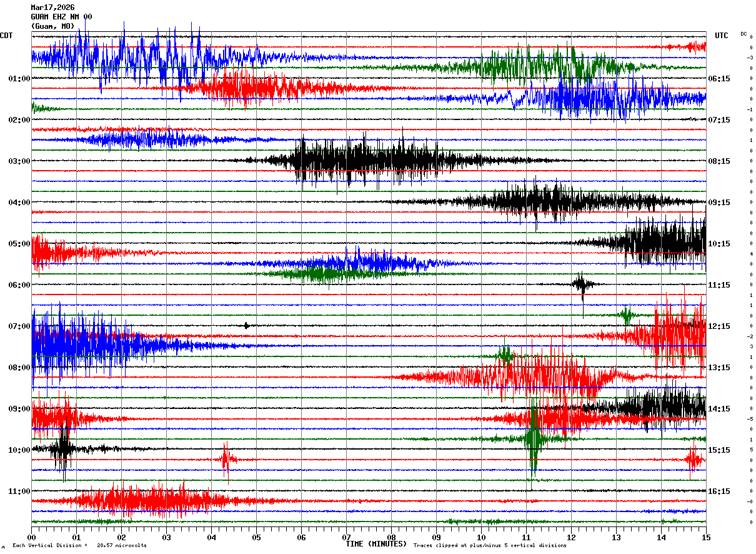Click x-axis minute tick label 12
This screenshot has height=554, width=756.
(x=571, y=537)
